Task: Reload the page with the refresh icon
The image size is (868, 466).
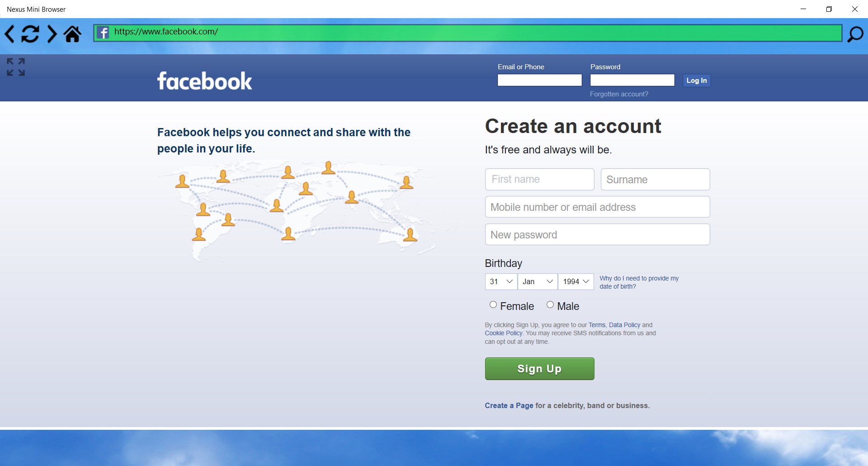Action: 30,34
